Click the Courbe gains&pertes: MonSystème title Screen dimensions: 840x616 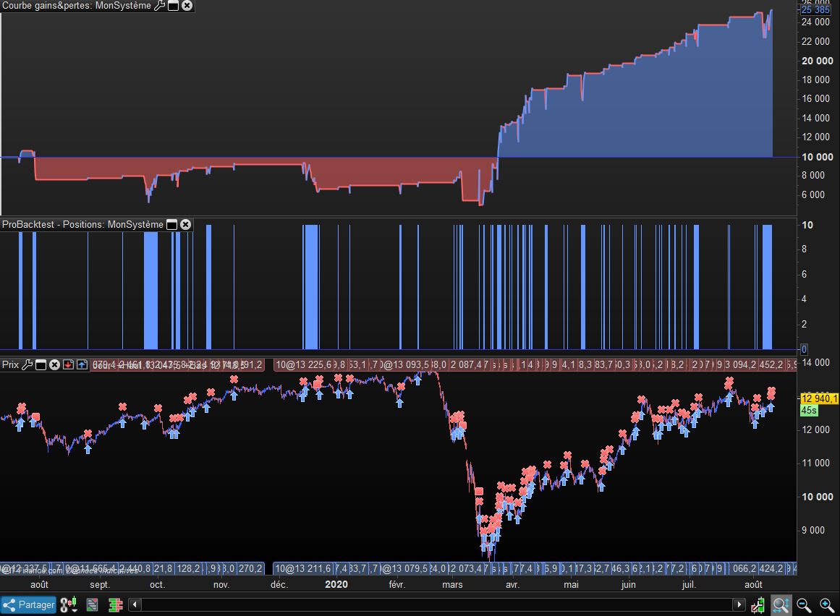77,6
